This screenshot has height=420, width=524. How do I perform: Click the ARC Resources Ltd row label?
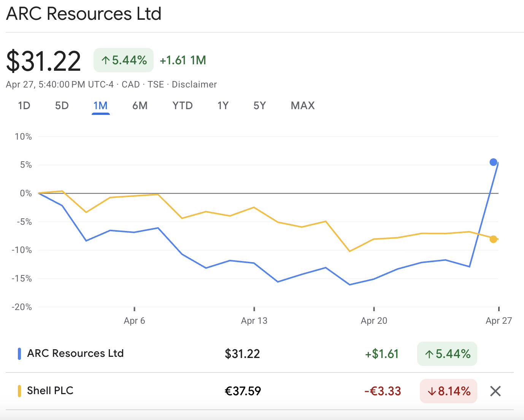pos(75,353)
